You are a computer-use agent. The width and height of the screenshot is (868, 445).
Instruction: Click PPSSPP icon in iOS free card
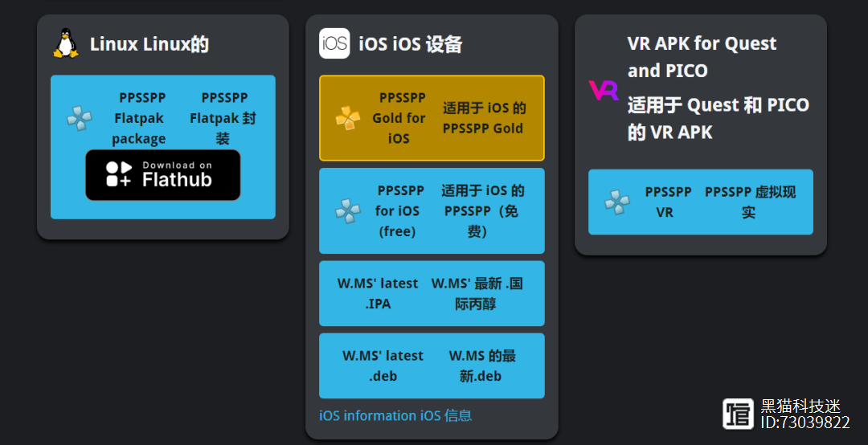pos(348,211)
